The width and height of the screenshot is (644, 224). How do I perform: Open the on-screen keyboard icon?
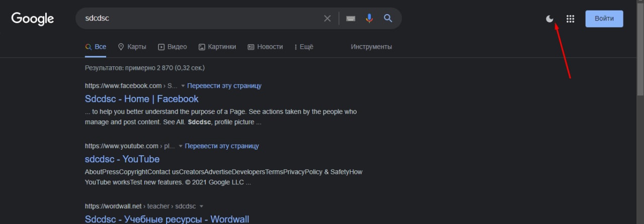[351, 19]
